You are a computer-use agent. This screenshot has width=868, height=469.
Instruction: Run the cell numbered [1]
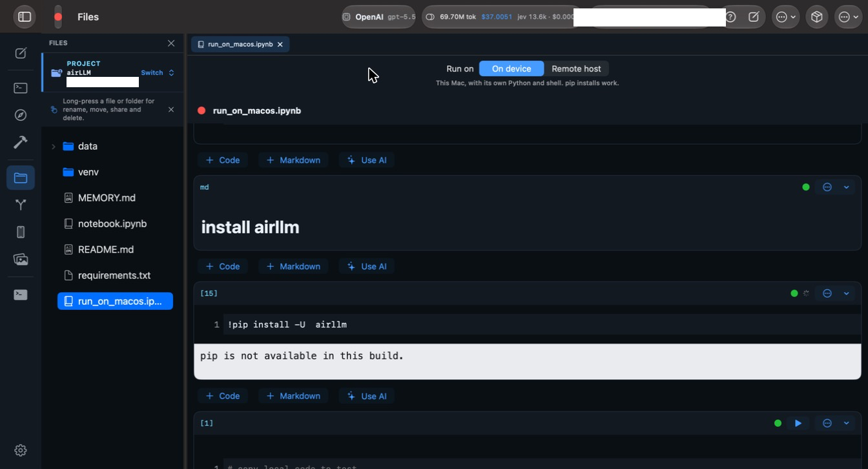point(798,423)
